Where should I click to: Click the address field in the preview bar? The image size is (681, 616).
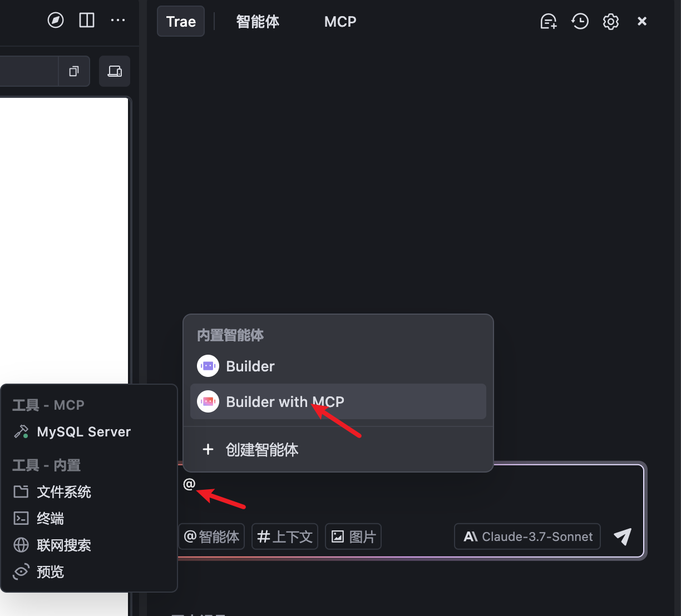pos(29,71)
